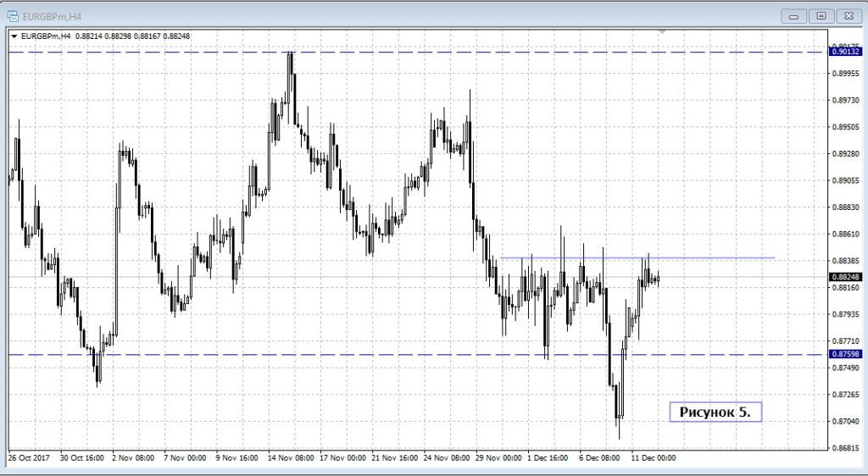Click the current price label 0.88248
The image size is (868, 476).
pos(846,277)
